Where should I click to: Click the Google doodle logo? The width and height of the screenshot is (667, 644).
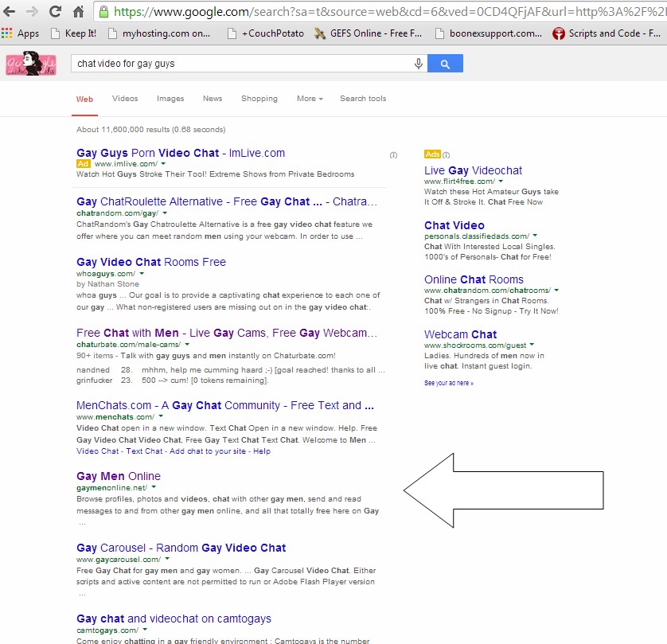[30, 64]
